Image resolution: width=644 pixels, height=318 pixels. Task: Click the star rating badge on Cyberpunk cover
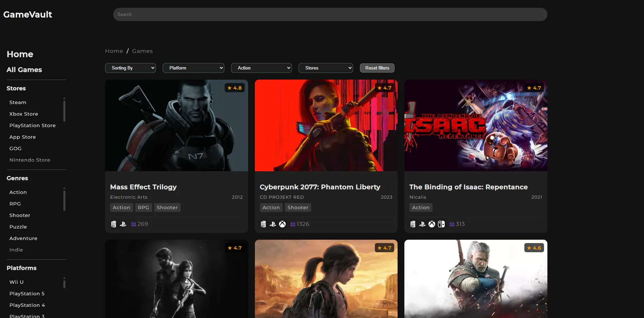[x=384, y=88]
